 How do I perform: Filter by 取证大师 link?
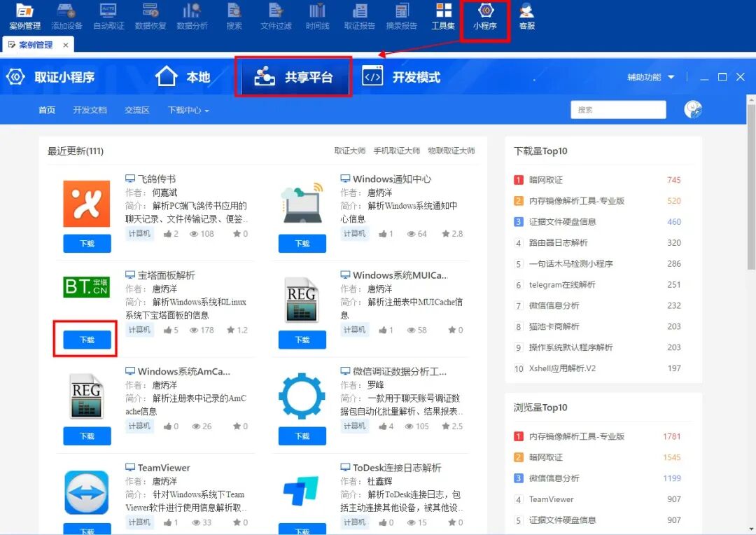click(x=350, y=151)
